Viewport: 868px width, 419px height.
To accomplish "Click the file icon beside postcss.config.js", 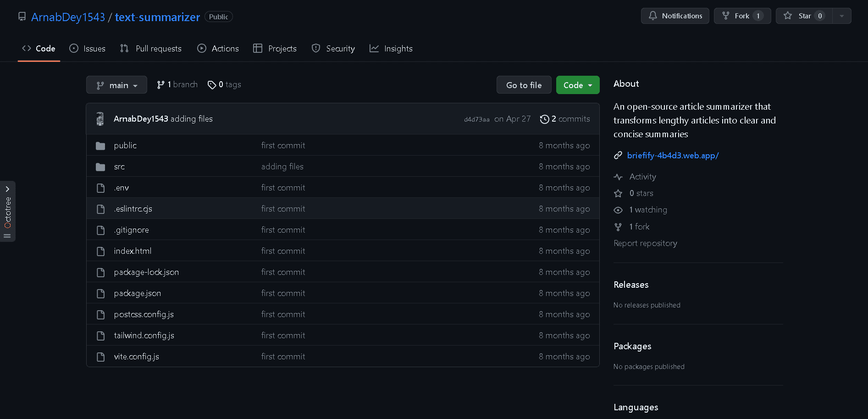I will (x=100, y=314).
